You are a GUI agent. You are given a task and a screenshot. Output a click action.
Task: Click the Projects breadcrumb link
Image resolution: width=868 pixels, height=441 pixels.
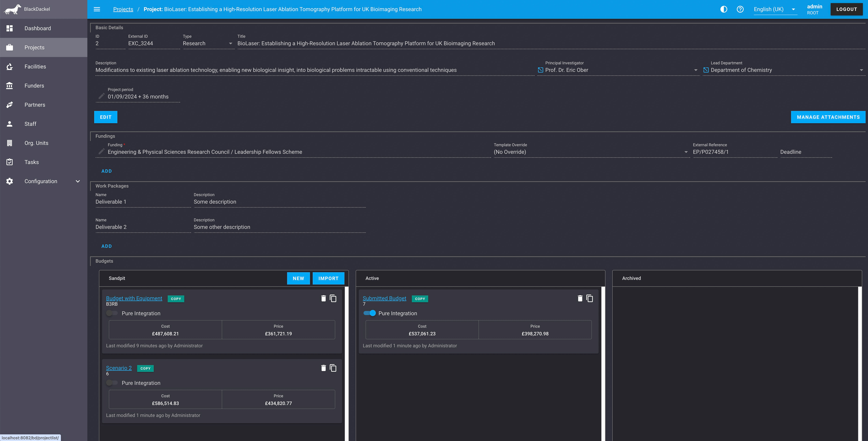[123, 9]
